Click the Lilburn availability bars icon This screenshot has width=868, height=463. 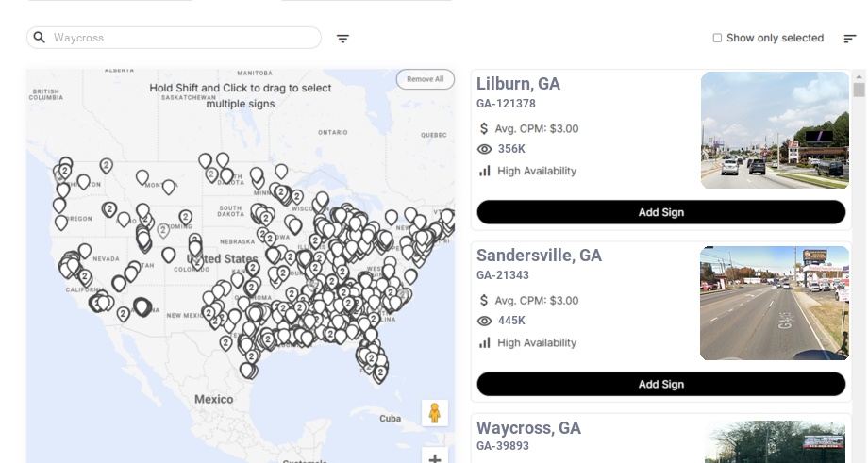[x=485, y=171]
